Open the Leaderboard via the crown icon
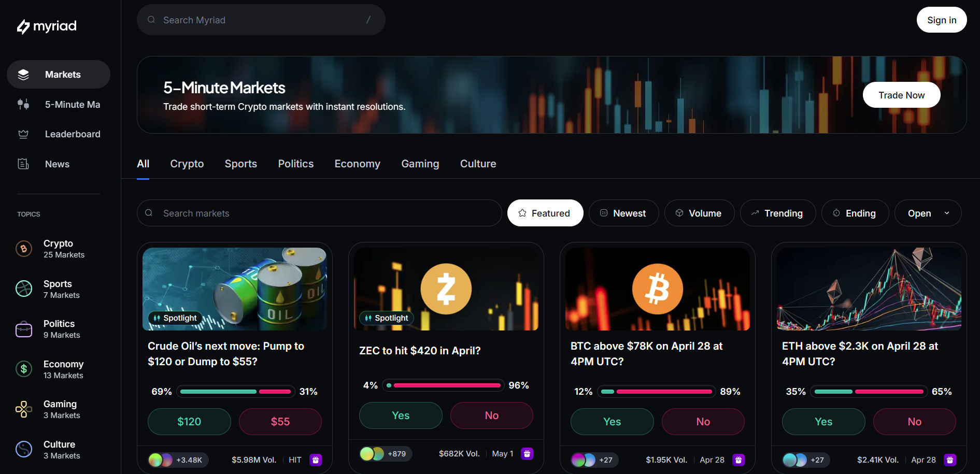This screenshot has width=980, height=474. pos(23,134)
